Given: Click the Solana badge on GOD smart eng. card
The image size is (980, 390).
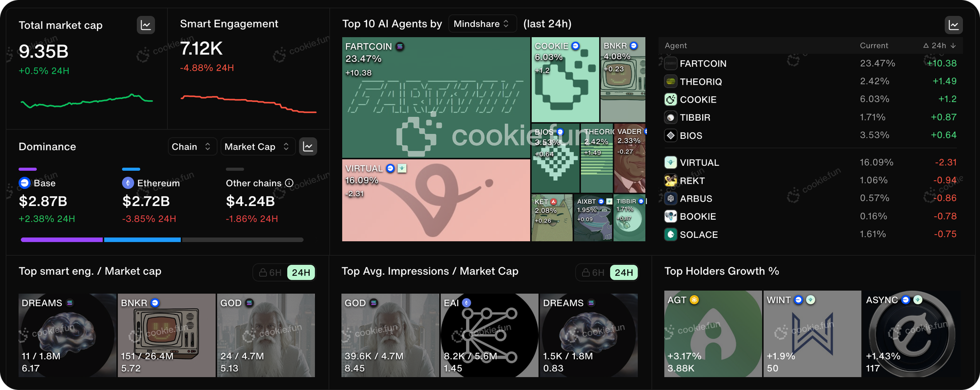Looking at the screenshot, I should pos(249,303).
